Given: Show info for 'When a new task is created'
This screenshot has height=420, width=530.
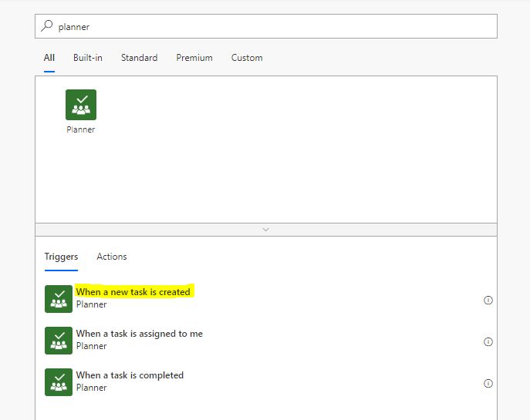Looking at the screenshot, I should click(488, 300).
